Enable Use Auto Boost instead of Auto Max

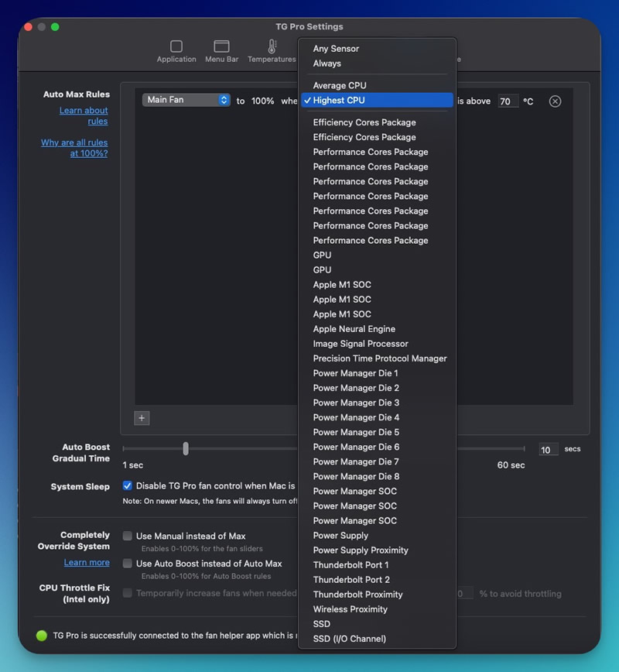(x=127, y=563)
